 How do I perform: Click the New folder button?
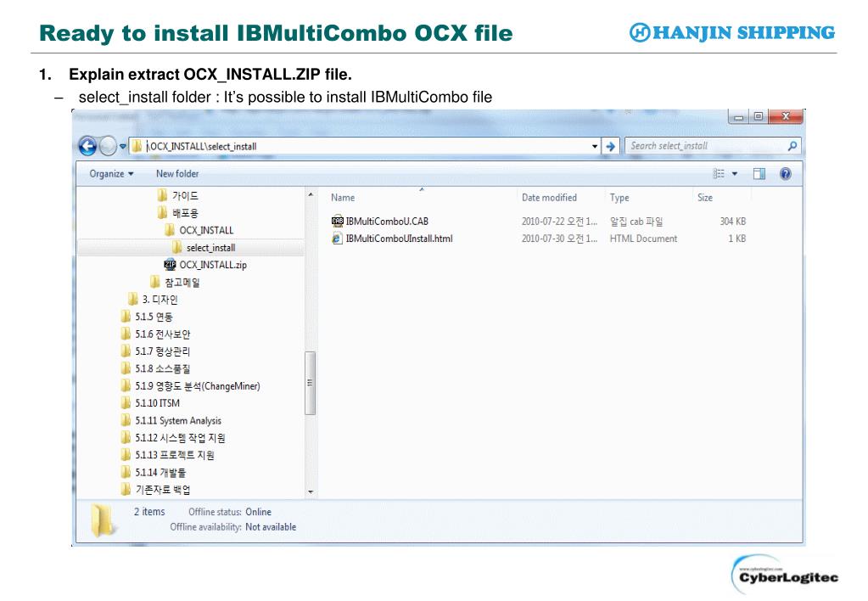click(x=177, y=173)
